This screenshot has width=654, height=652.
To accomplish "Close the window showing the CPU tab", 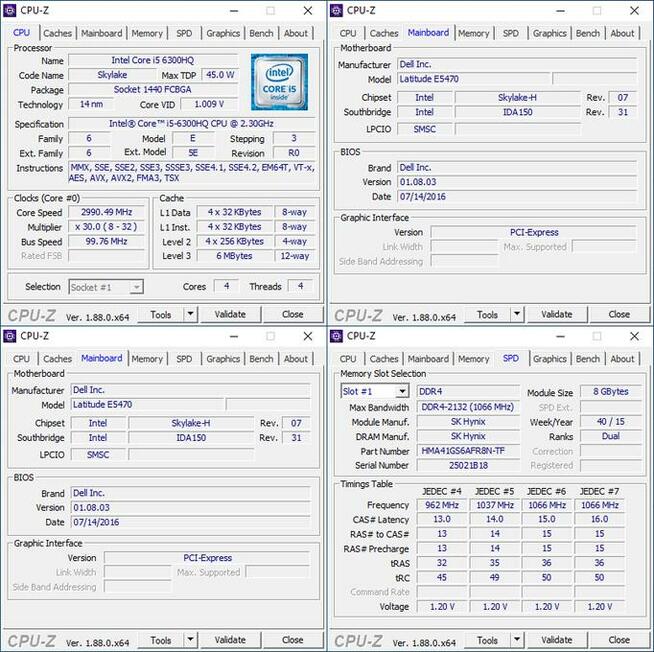I will point(308,10).
